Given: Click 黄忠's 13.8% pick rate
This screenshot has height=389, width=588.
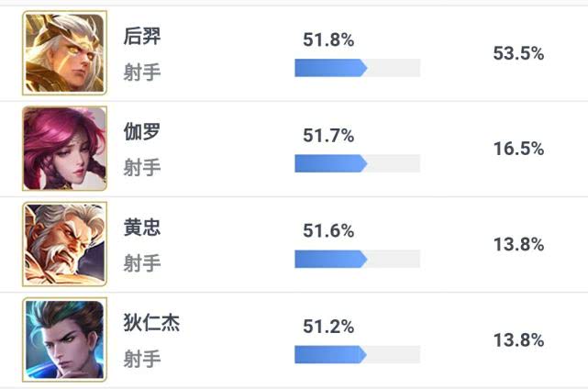Looking at the screenshot, I should point(518,245).
